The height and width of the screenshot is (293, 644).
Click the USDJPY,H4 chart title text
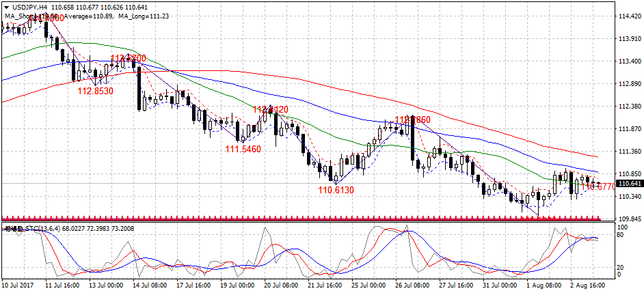(25, 7)
